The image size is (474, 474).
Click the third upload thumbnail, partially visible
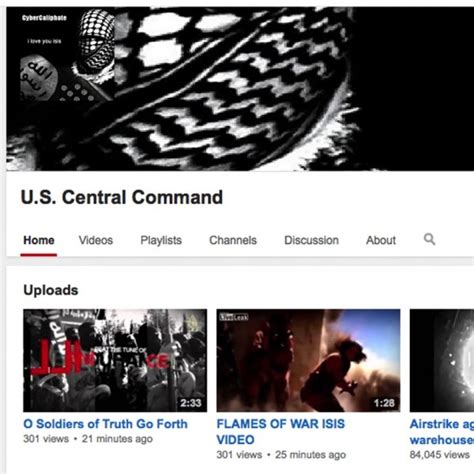click(442, 360)
